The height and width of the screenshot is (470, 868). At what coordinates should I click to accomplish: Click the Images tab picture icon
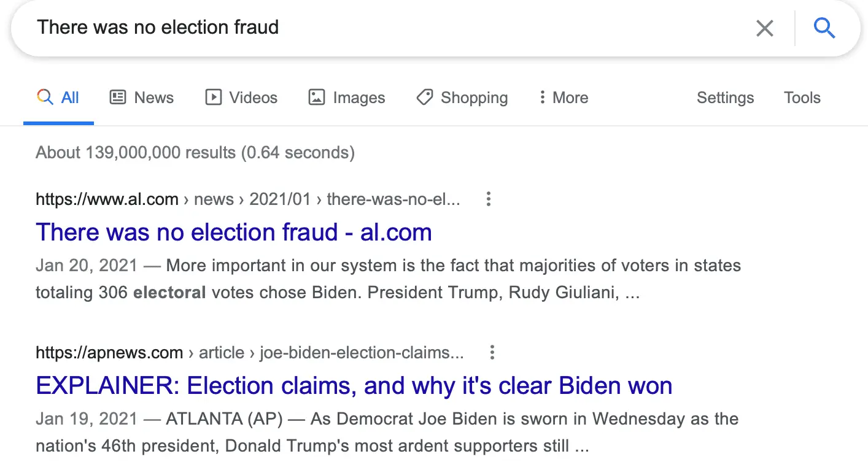click(317, 98)
